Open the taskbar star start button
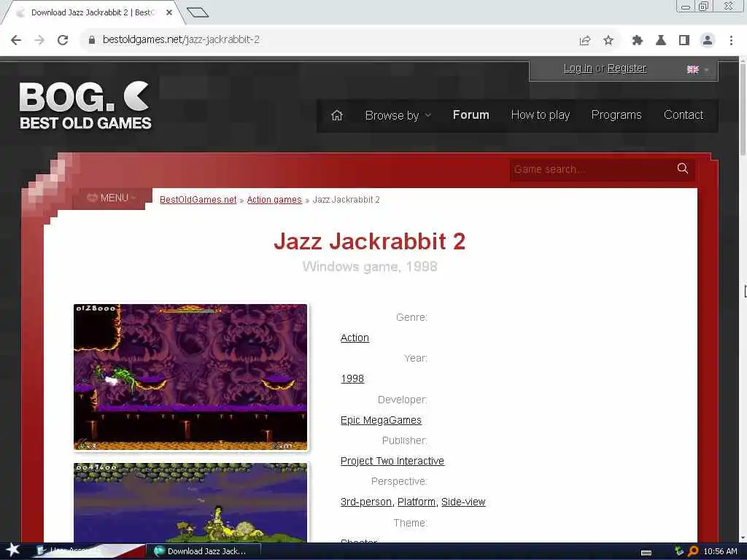Screen dimensions: 747x560 [x=13, y=551]
